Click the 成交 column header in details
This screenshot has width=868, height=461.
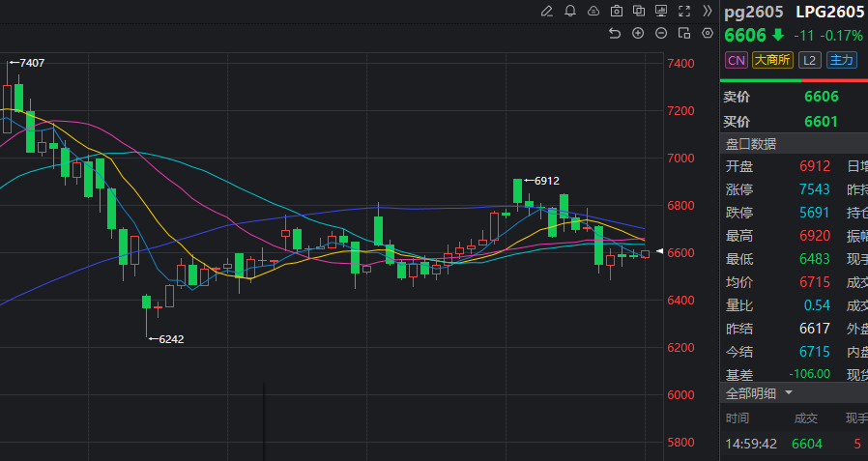point(805,418)
